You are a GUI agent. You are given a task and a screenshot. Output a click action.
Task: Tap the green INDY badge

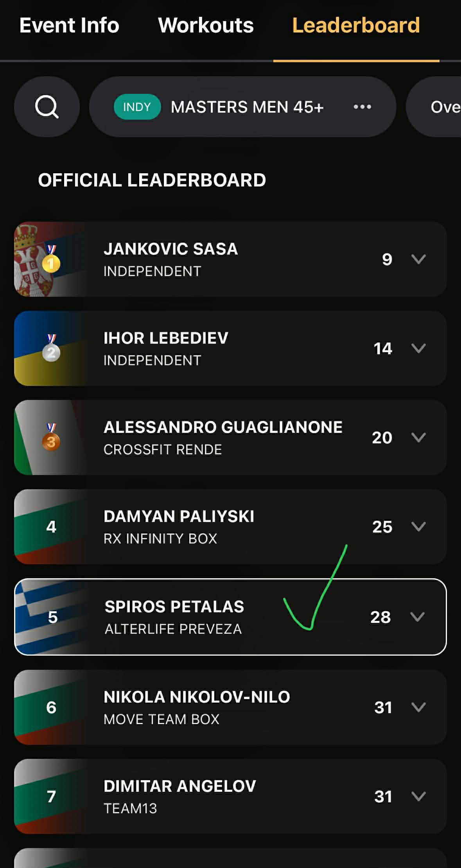pos(137,107)
